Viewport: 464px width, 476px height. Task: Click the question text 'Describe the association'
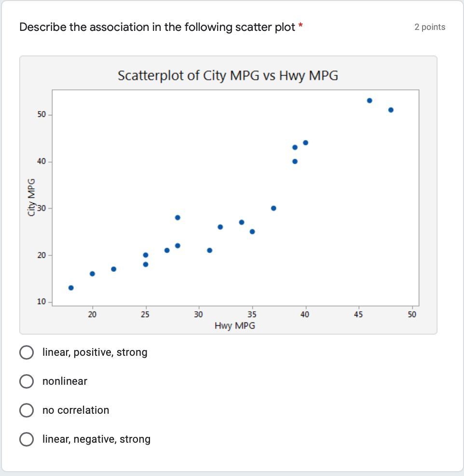(x=157, y=27)
